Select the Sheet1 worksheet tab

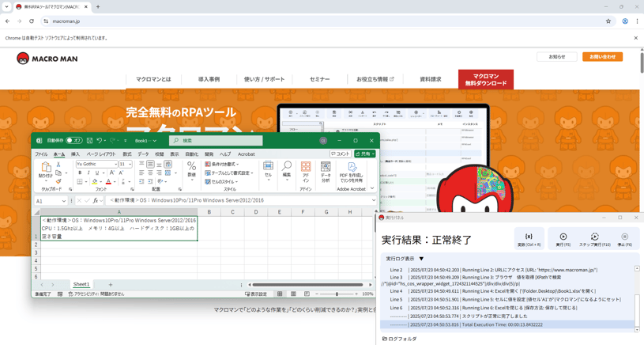click(x=81, y=285)
